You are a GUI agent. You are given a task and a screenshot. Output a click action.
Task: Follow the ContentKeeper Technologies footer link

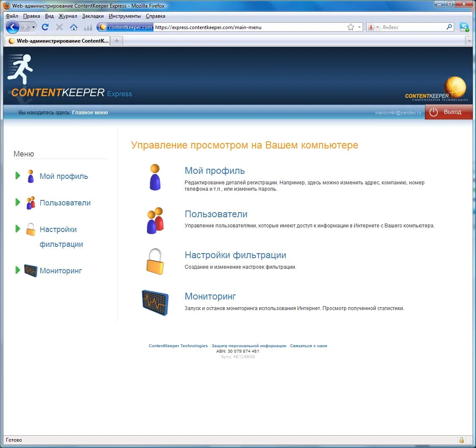tap(178, 345)
